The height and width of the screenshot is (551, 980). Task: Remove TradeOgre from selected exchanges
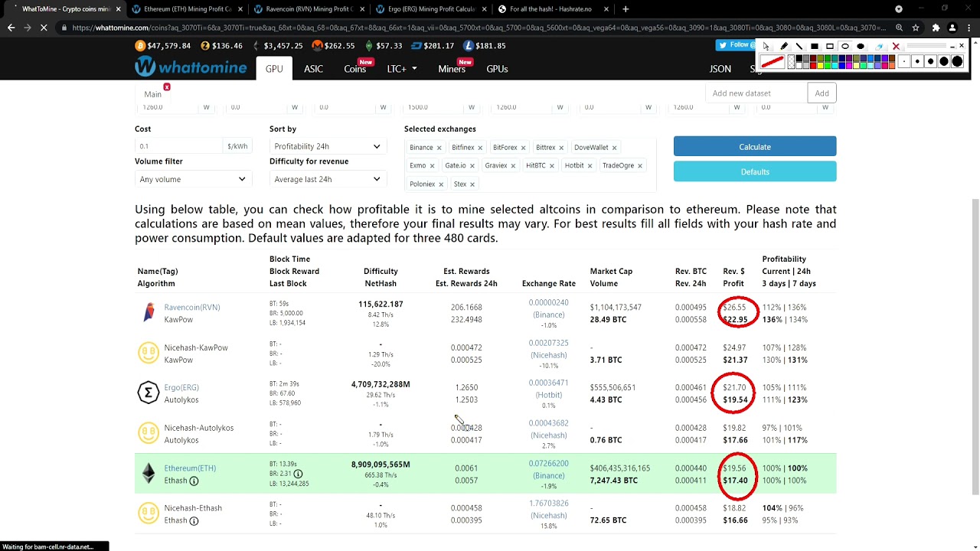639,166
